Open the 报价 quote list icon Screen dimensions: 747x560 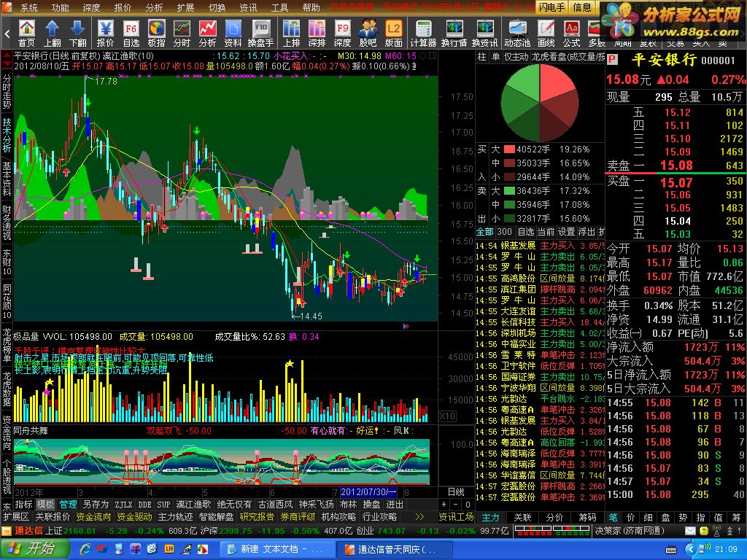(x=105, y=34)
